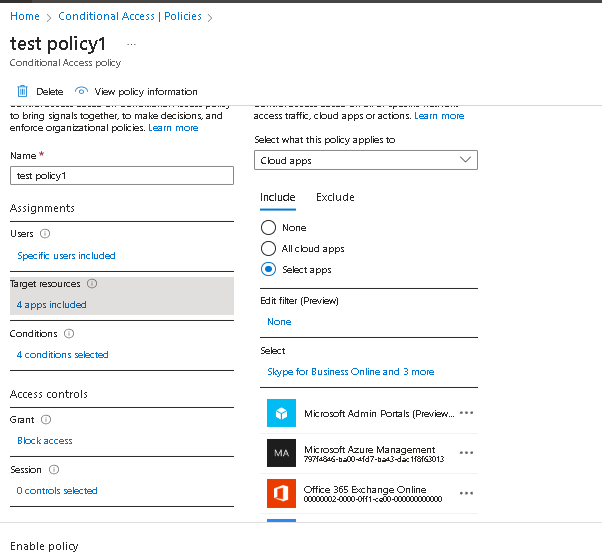Open the 4 apps included link
Viewport: 602px width, 555px height.
[51, 305]
